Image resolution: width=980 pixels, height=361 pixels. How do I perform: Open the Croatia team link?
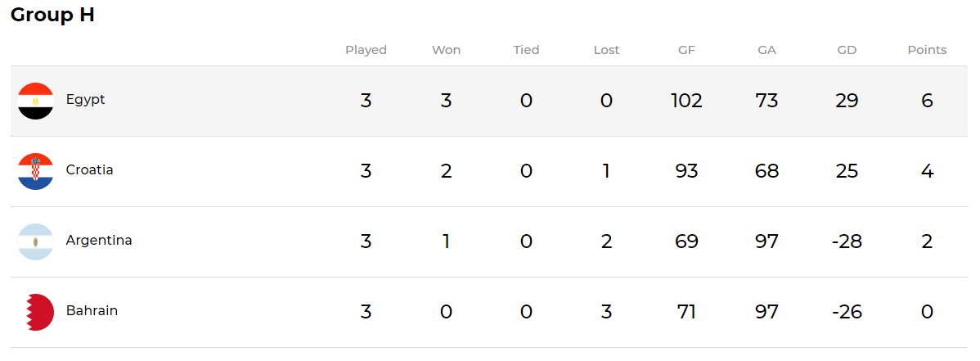(x=89, y=170)
